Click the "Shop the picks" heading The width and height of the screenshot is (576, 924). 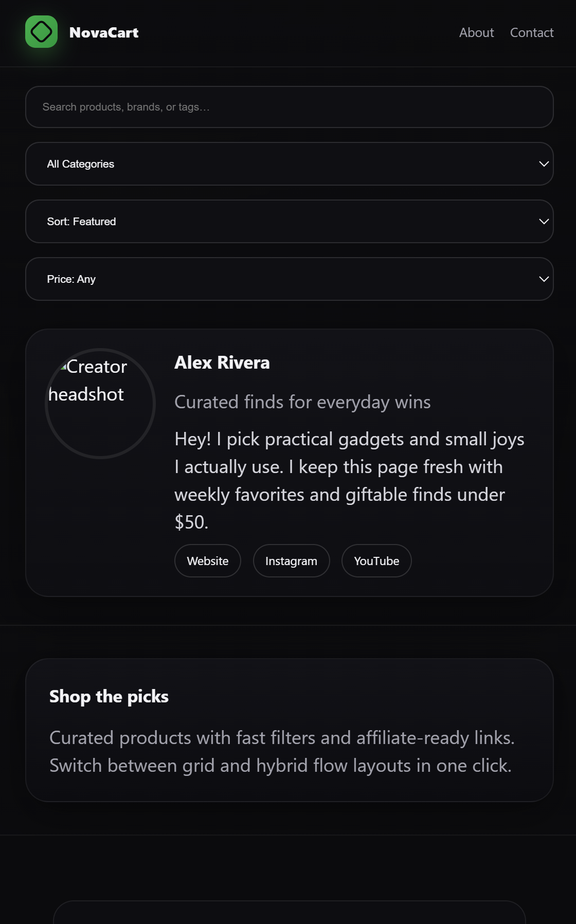[x=109, y=696]
